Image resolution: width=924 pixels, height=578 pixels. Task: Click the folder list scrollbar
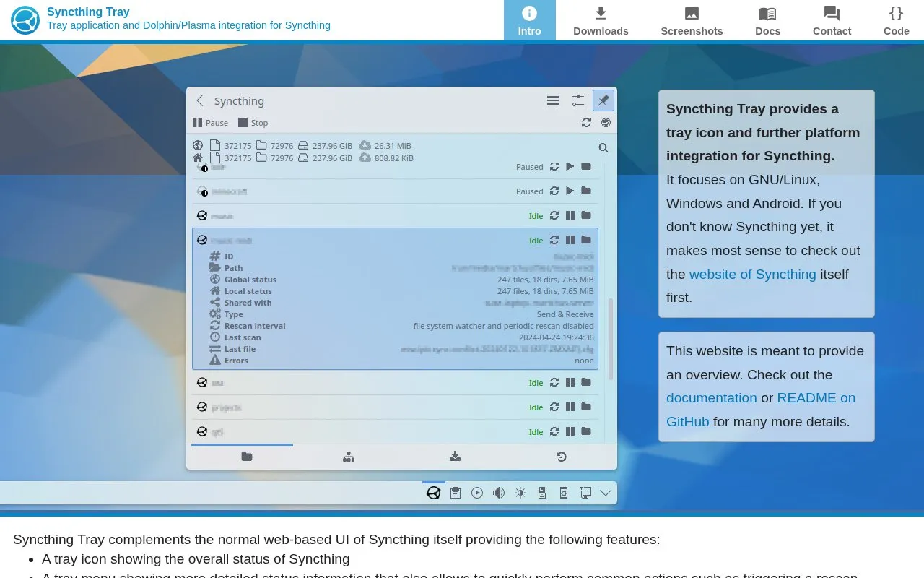611,340
